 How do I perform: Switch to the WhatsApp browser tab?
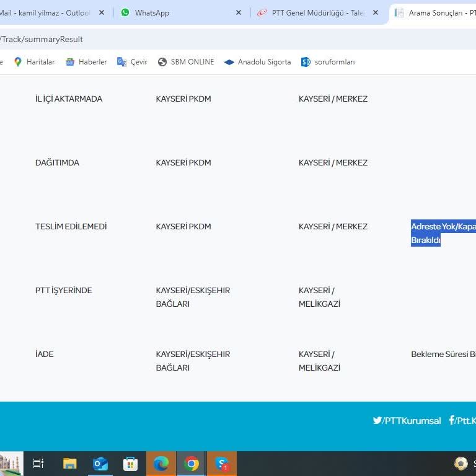tap(179, 13)
